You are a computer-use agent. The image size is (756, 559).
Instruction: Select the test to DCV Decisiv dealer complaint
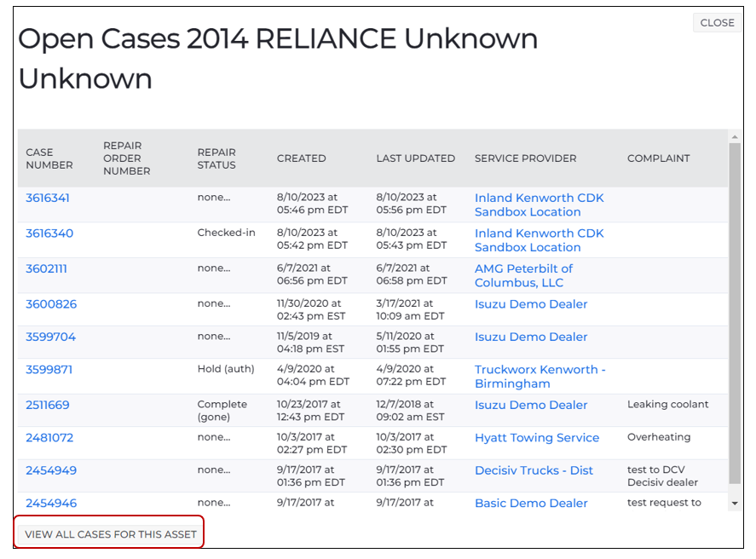tap(662, 476)
